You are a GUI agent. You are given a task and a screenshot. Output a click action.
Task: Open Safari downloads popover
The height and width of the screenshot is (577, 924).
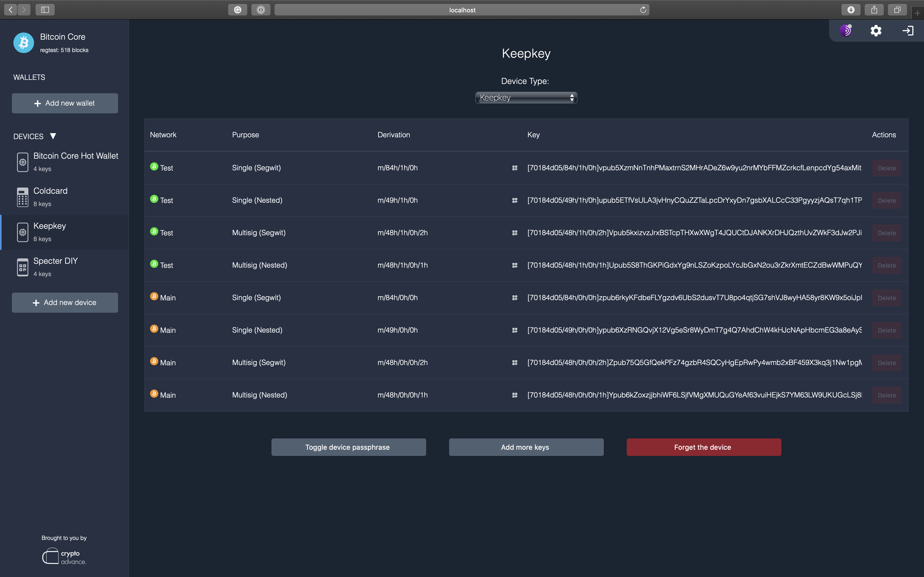click(x=851, y=10)
